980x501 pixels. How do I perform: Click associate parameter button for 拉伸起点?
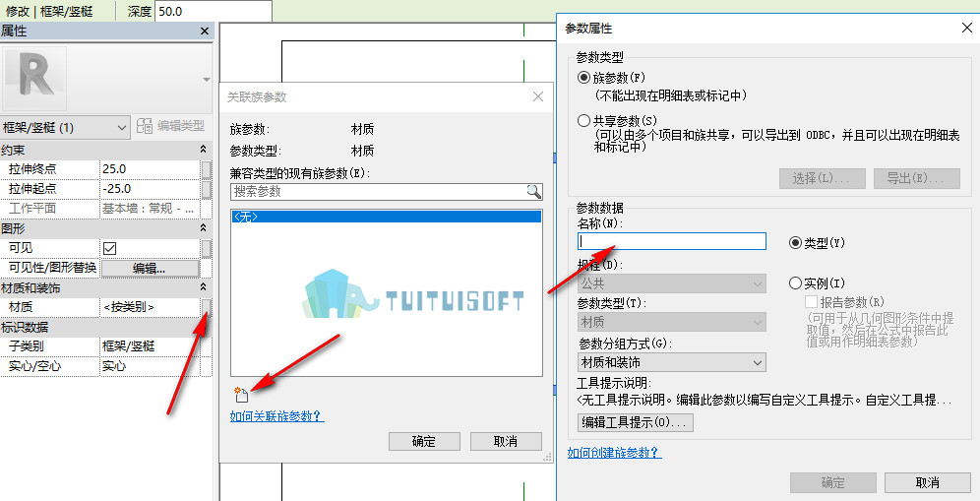pyautogui.click(x=207, y=189)
